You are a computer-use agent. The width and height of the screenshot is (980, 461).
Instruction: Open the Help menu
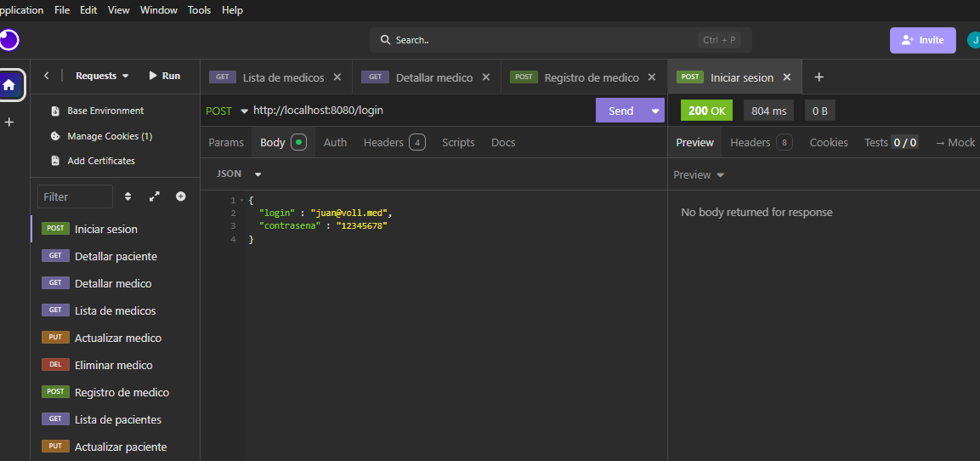[233, 10]
